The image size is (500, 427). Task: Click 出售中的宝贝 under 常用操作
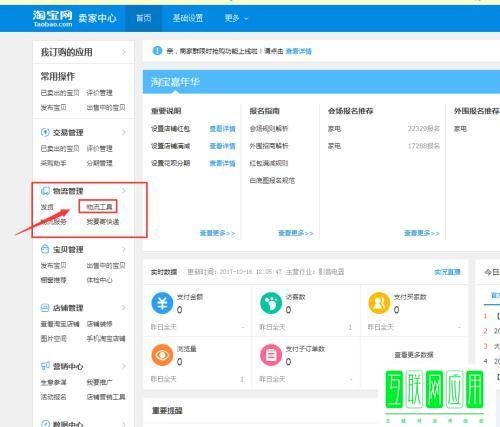106,108
